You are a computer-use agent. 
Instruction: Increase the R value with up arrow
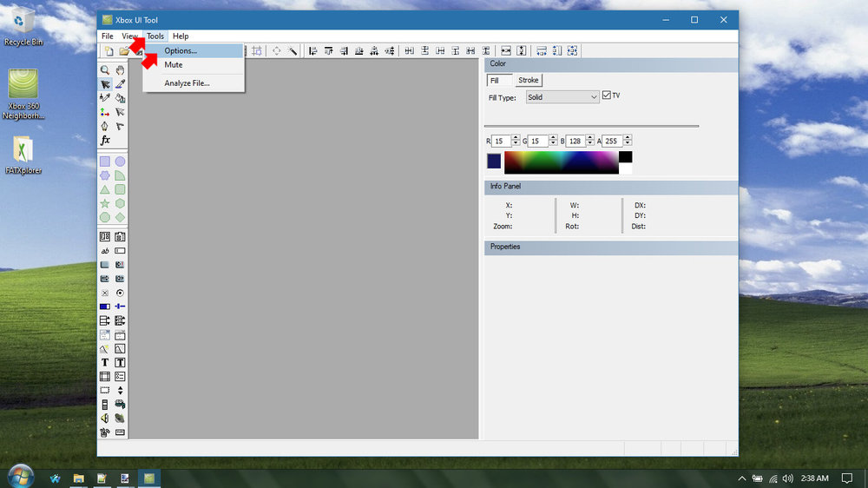point(516,138)
